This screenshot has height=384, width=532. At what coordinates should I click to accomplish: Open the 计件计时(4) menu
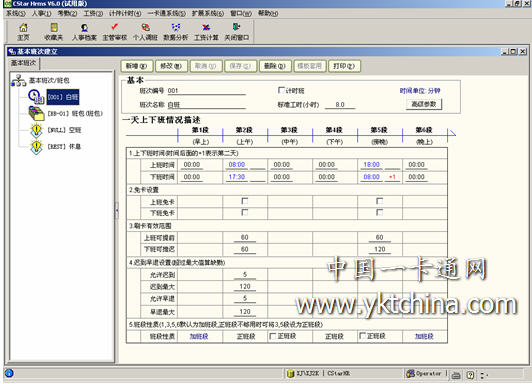[x=125, y=13]
